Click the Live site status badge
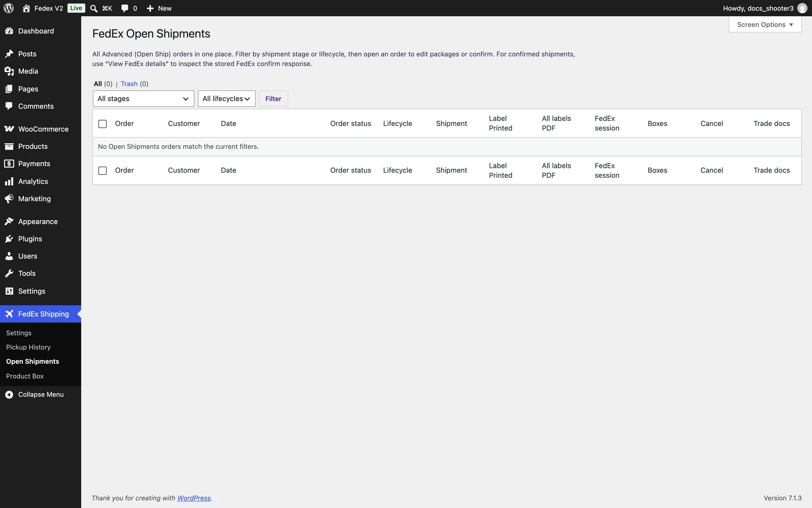Viewport: 812px width, 508px height. (x=76, y=8)
